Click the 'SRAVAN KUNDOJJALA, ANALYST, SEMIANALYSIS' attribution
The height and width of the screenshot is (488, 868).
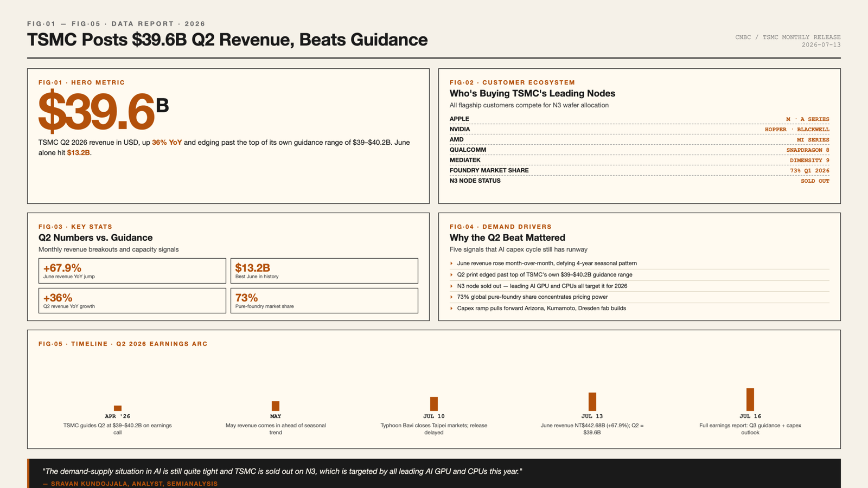click(130, 484)
